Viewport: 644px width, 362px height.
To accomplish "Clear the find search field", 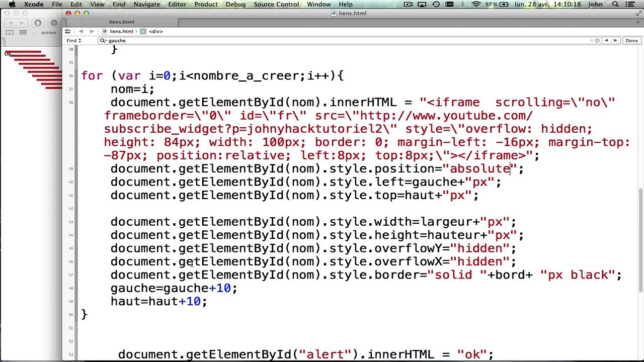I will [x=597, y=41].
